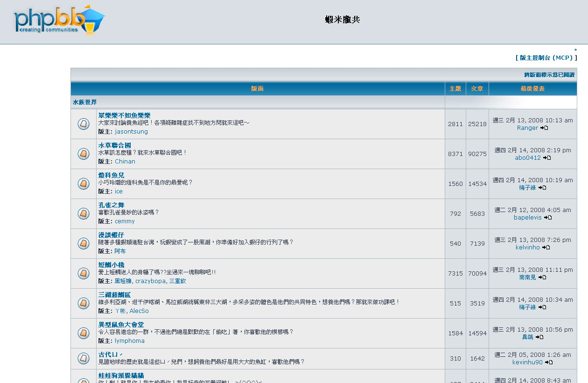Viewport: 588px width, 383px height.
Task: Open last poster abo0412's profile
Action: [x=528, y=158]
